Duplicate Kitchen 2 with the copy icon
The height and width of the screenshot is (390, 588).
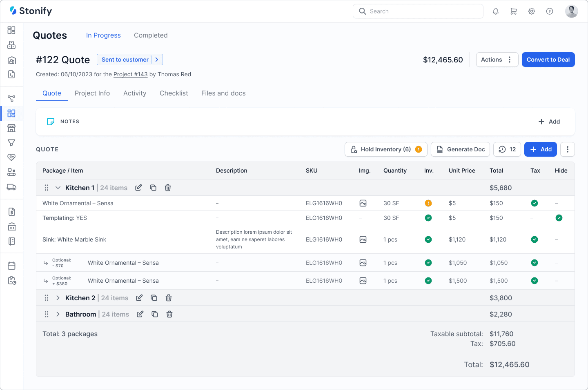coord(154,298)
